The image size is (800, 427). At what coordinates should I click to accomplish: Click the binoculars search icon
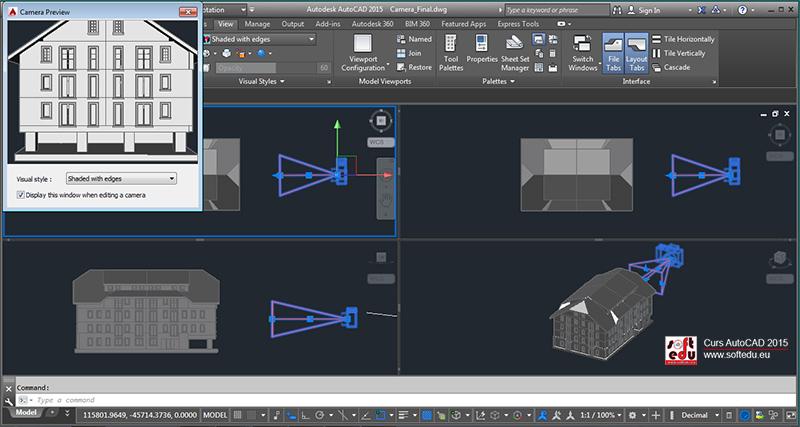click(617, 10)
